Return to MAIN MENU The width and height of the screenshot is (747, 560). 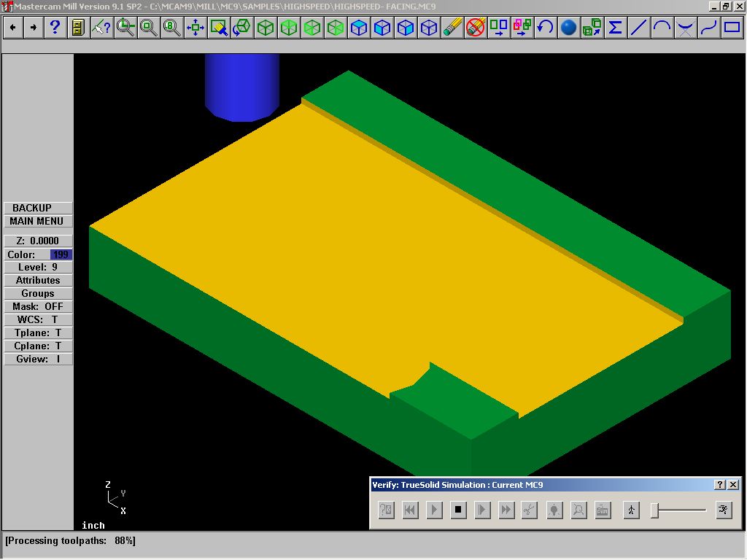coord(38,222)
